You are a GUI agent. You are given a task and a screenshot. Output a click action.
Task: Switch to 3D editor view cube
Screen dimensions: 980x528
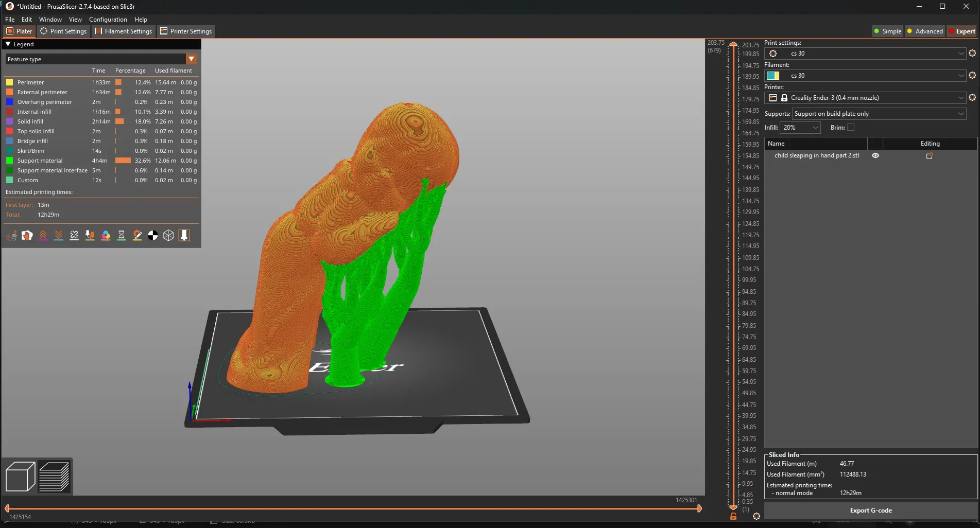[21, 477]
